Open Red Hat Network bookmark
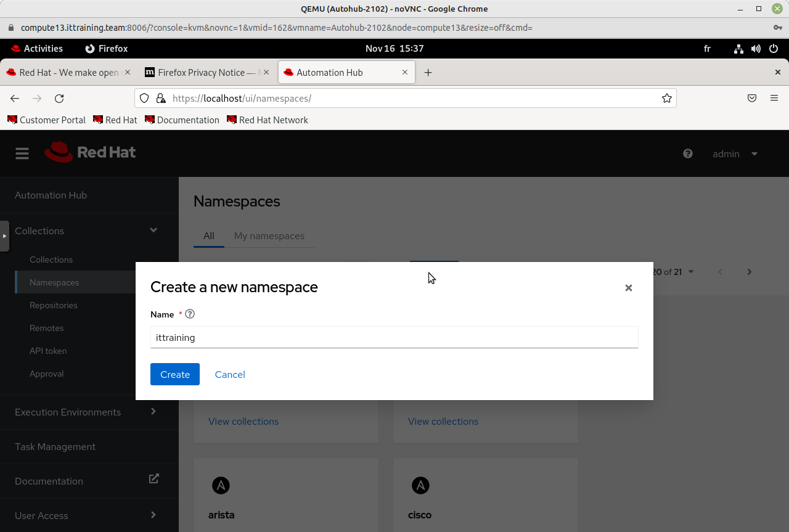 tap(268, 120)
